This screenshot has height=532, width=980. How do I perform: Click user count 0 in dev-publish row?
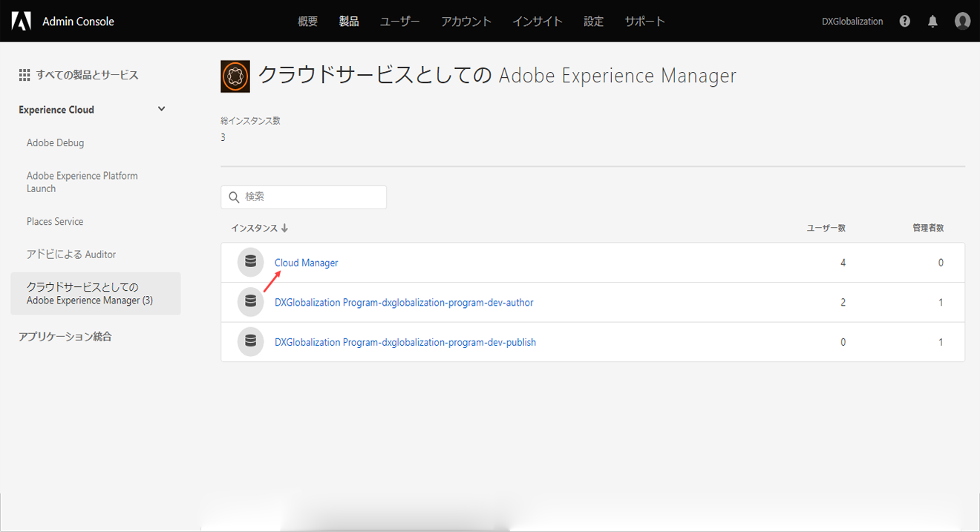tap(843, 343)
